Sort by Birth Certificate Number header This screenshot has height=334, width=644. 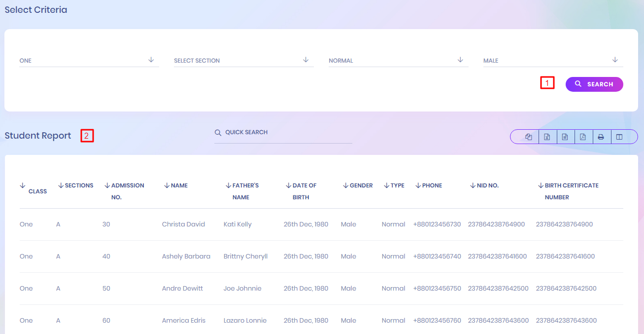click(x=571, y=186)
